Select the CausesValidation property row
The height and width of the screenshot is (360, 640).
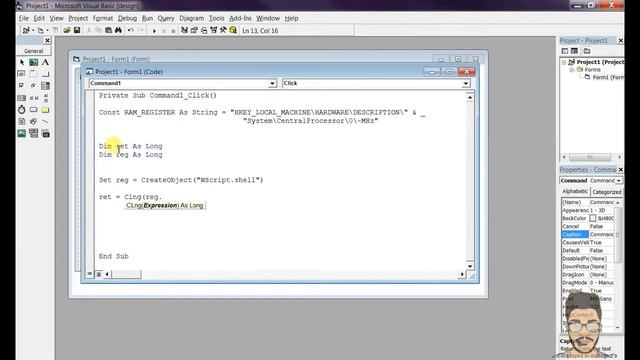tap(588, 242)
